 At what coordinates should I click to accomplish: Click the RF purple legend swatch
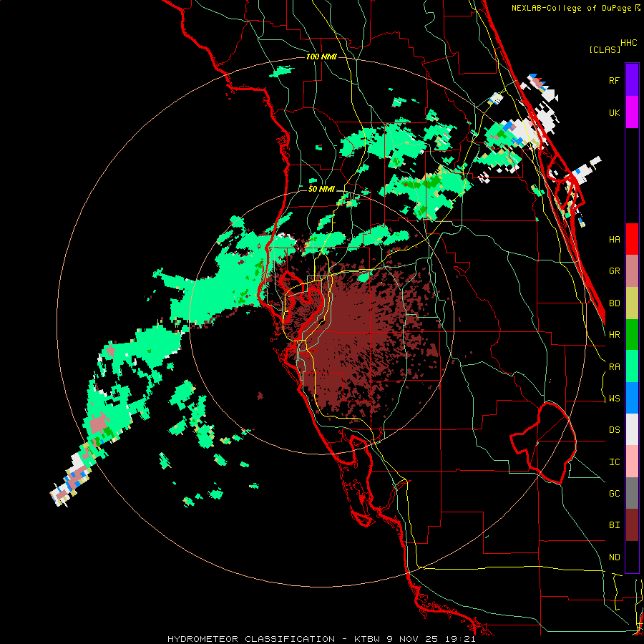[632, 79]
